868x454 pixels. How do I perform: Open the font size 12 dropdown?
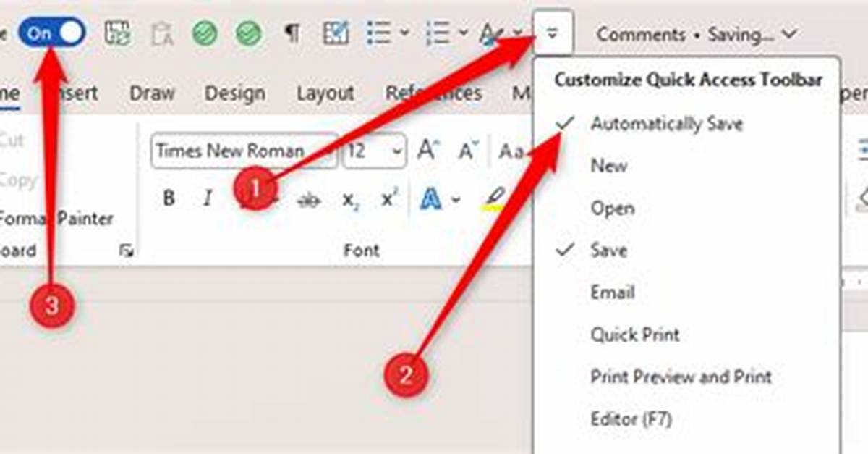coord(397,151)
